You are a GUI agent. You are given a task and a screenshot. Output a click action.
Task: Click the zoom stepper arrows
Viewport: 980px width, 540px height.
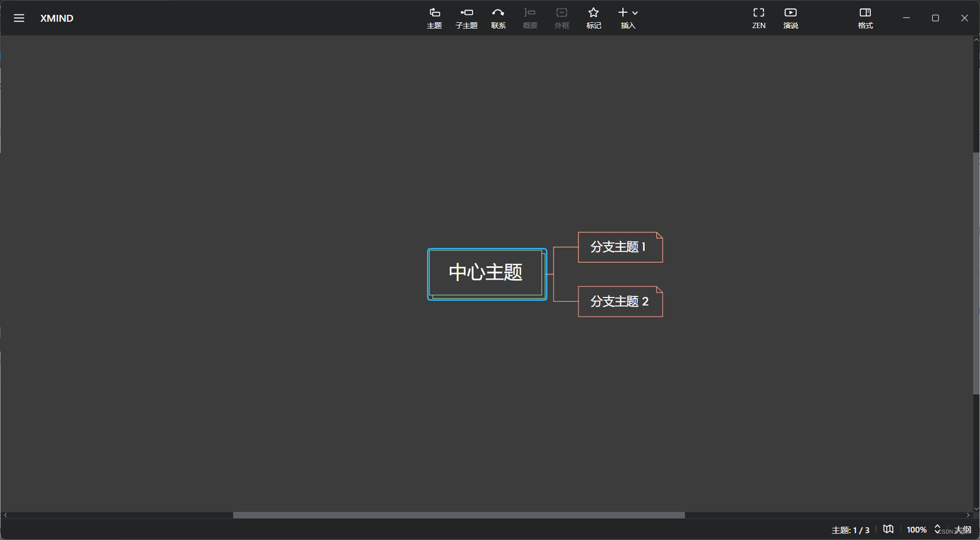[x=937, y=529]
